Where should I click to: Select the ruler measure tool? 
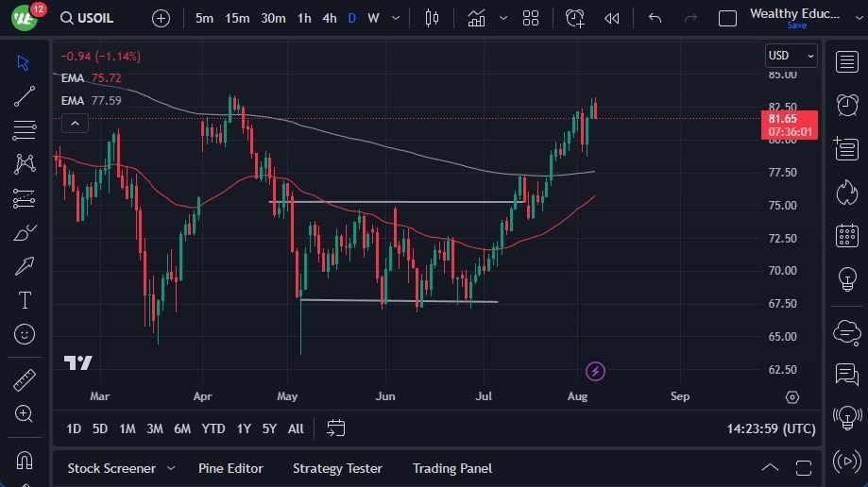click(25, 380)
